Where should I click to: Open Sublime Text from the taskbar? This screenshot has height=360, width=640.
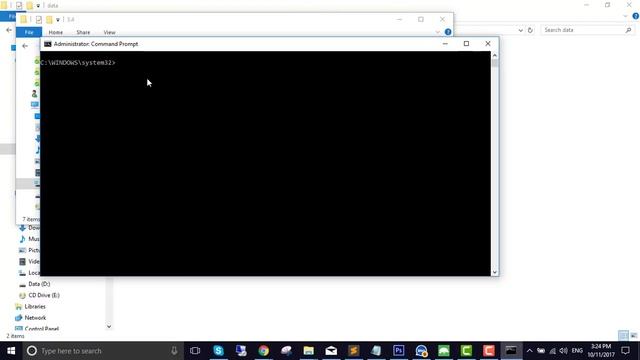coord(353,351)
